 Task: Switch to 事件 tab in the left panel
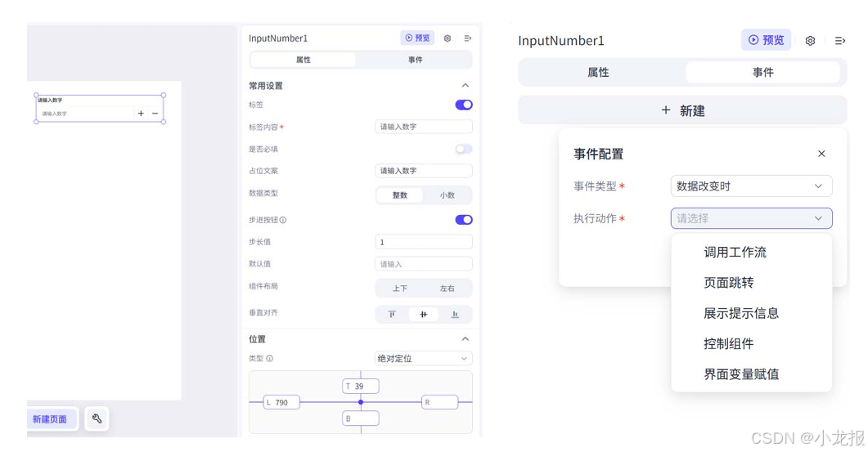[x=415, y=60]
